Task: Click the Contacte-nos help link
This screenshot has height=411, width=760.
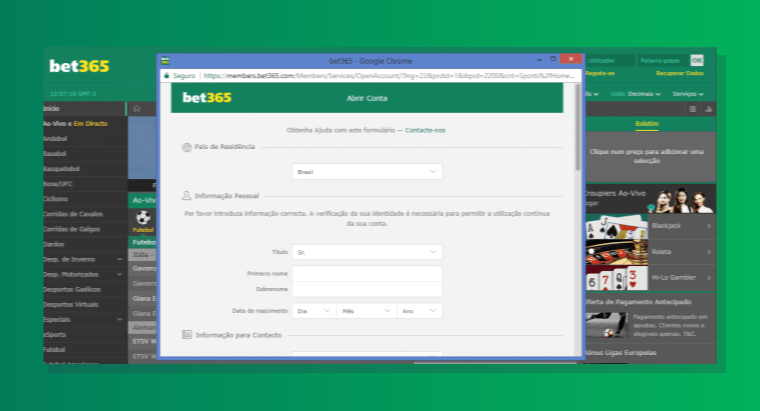Action: (x=425, y=130)
